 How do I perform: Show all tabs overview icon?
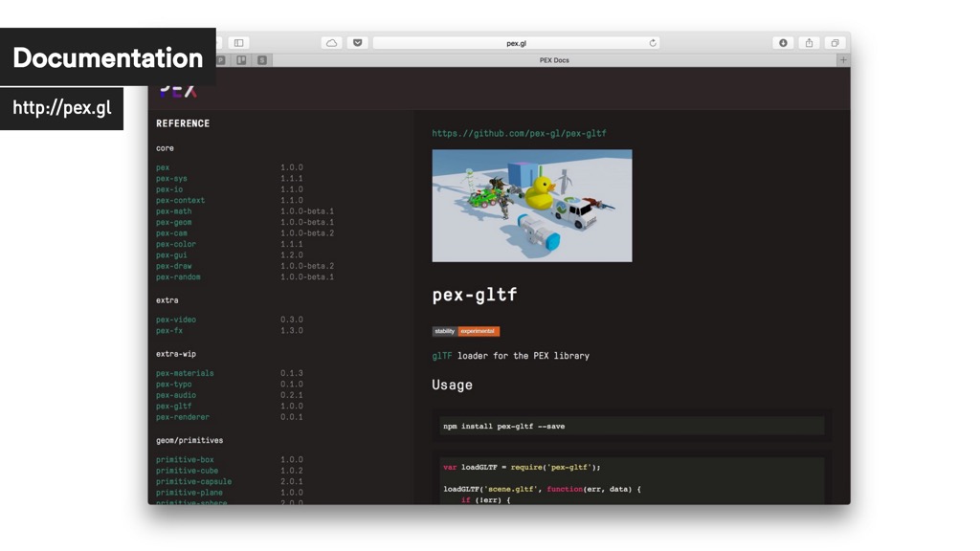pos(835,43)
